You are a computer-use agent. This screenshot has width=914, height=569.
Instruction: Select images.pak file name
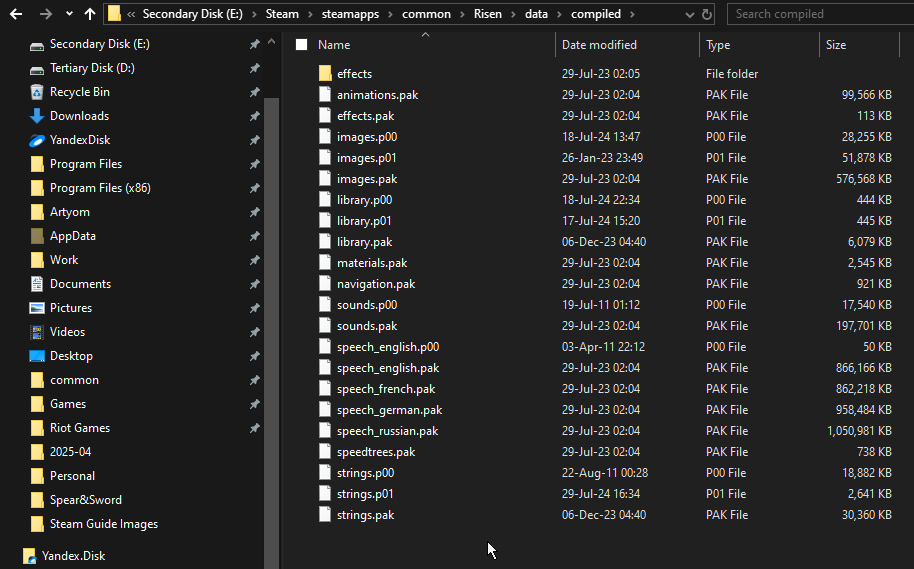367,179
